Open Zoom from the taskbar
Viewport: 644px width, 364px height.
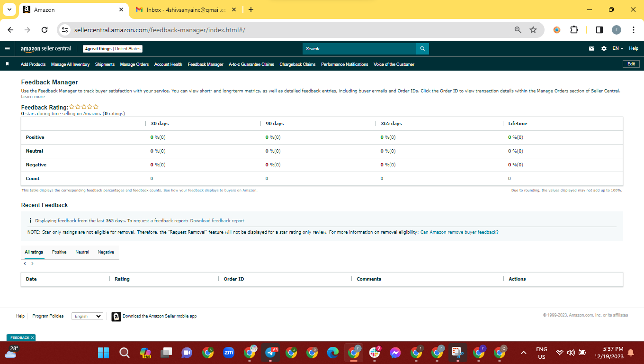(x=229, y=352)
